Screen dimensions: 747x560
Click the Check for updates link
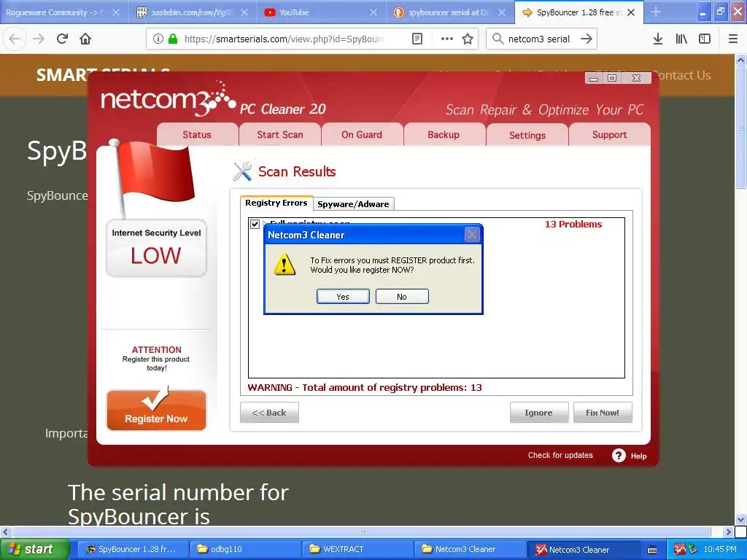click(560, 455)
